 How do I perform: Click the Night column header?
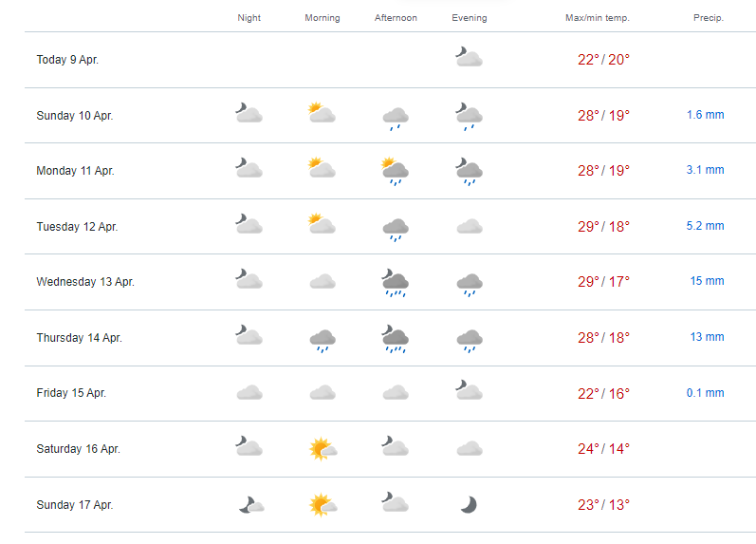tap(249, 18)
